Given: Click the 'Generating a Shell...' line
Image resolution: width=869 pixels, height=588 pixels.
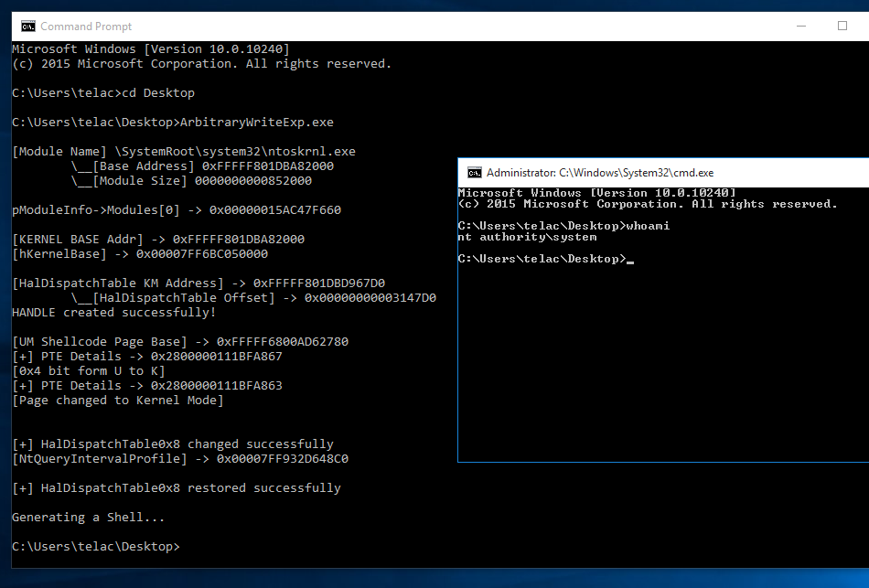Looking at the screenshot, I should tap(89, 518).
